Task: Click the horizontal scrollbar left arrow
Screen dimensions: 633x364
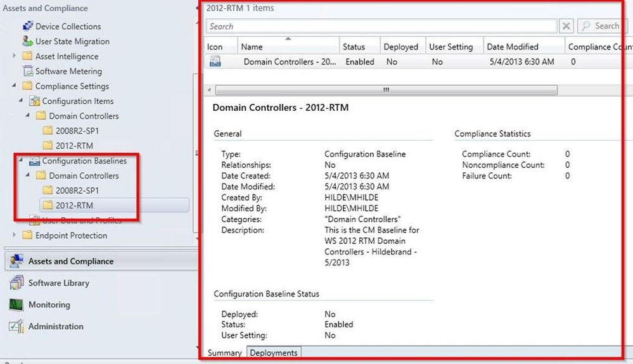Action: (x=209, y=89)
